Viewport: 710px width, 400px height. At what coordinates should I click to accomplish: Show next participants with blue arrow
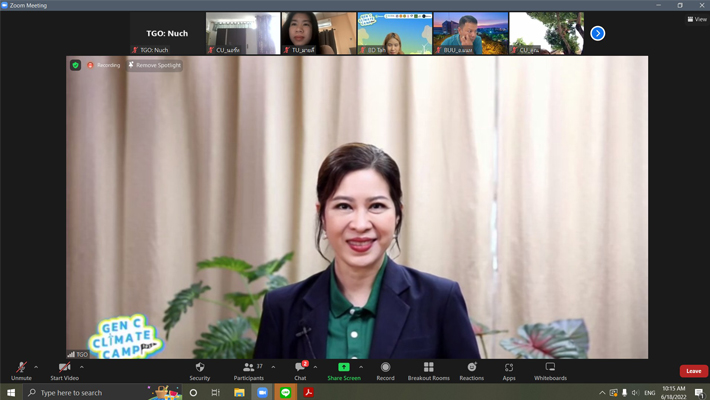tap(598, 33)
